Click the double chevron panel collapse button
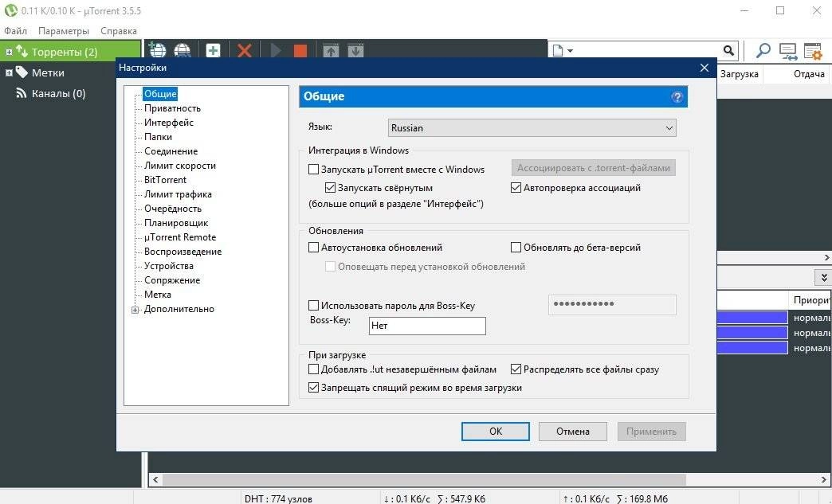This screenshot has height=504, width=832. pyautogui.click(x=823, y=277)
